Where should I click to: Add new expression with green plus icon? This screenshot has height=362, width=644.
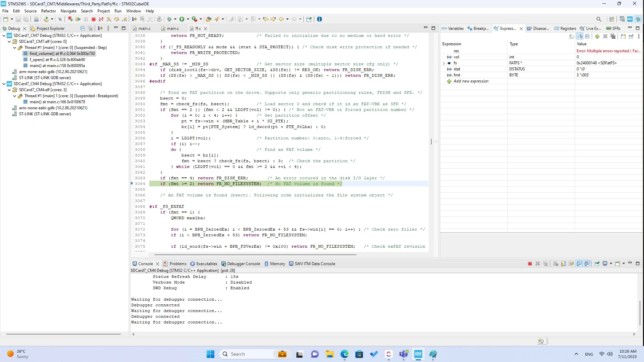pos(597,37)
